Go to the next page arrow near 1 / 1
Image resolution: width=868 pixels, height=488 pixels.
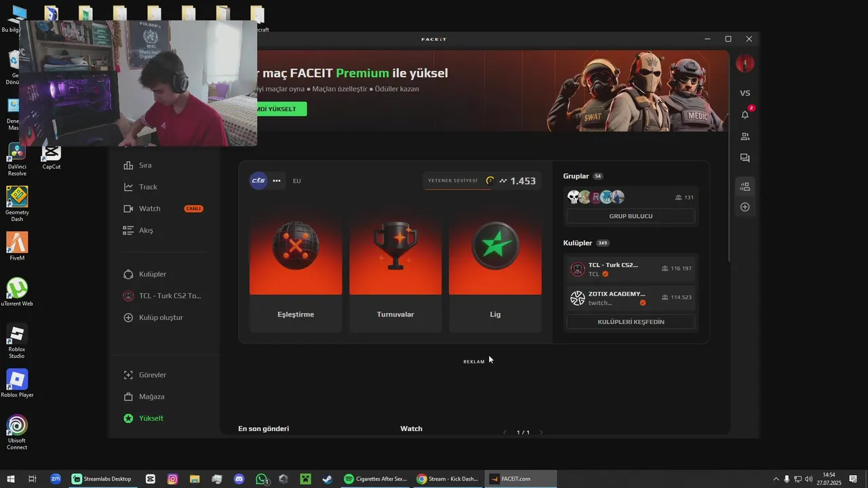click(x=540, y=432)
